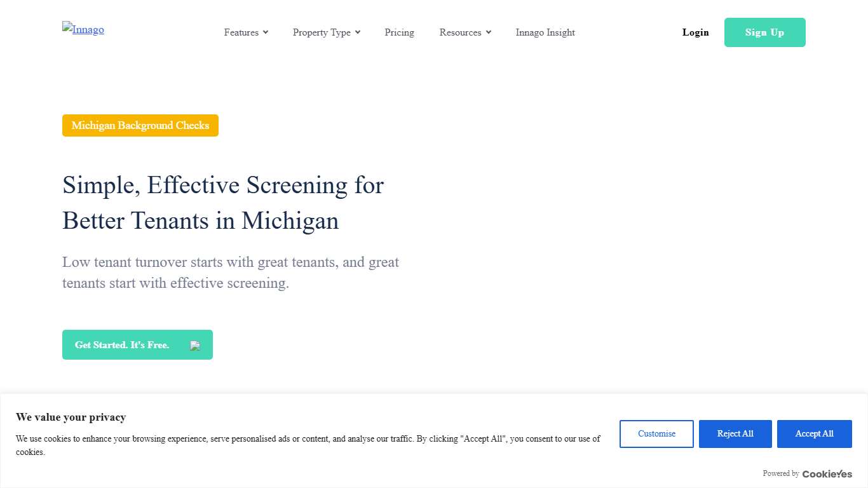
Task: Click the broken image icon inside Get Started button
Action: 194,345
